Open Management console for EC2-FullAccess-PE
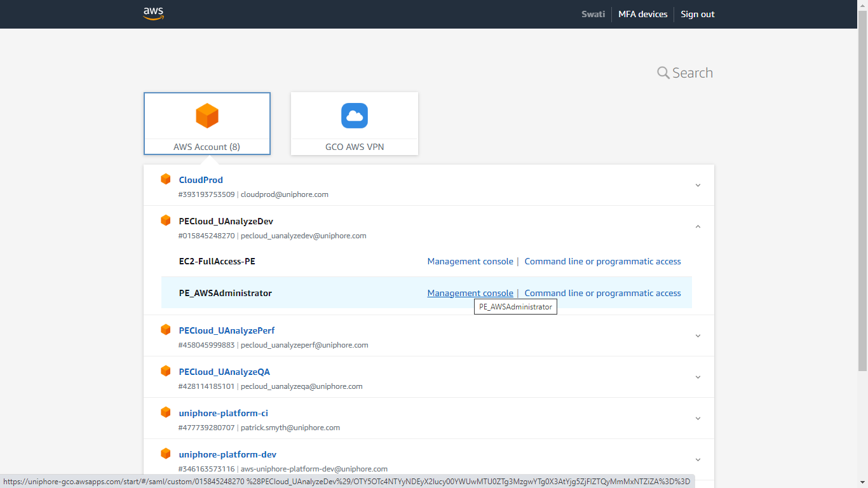Viewport: 868px width, 488px height. 470,261
